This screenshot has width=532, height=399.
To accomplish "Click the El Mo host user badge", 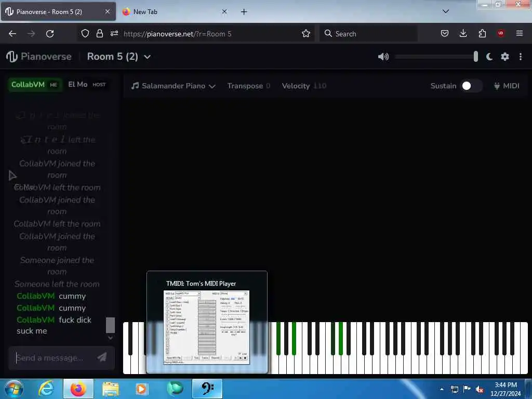I will point(87,85).
